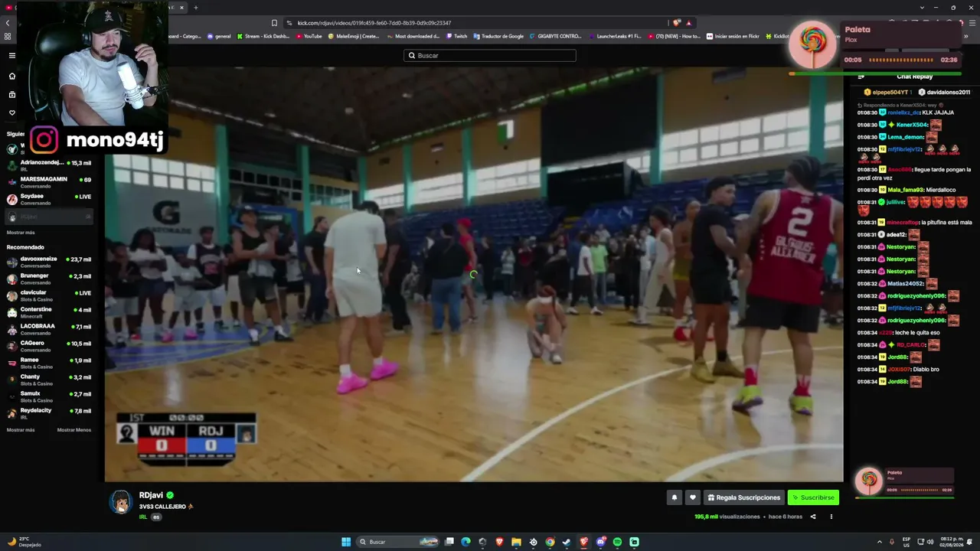Screen dimensions: 980x551
Task: Open taskbar clock and date
Action: point(950,542)
